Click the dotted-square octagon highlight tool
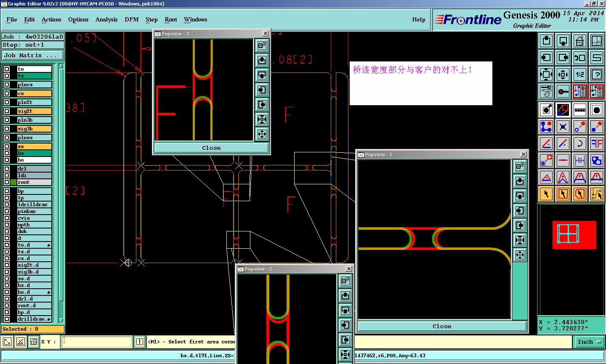 597,110
